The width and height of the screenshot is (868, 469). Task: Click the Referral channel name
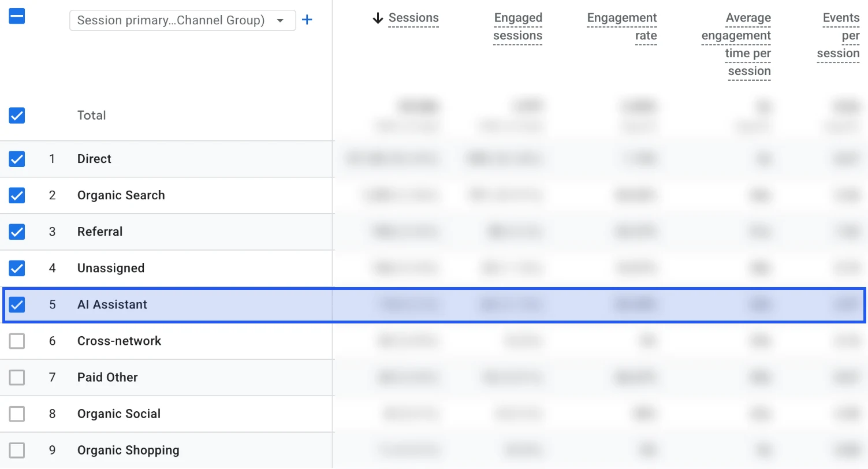click(x=100, y=232)
